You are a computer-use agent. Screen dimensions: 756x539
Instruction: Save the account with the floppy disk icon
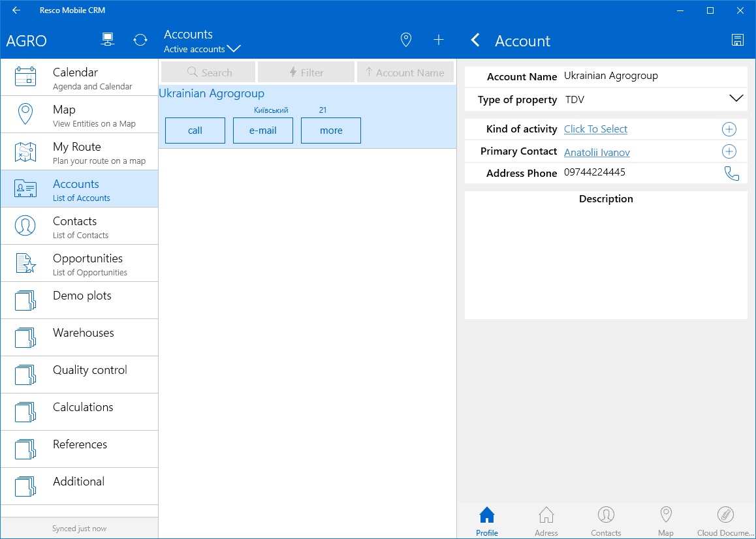tap(737, 40)
